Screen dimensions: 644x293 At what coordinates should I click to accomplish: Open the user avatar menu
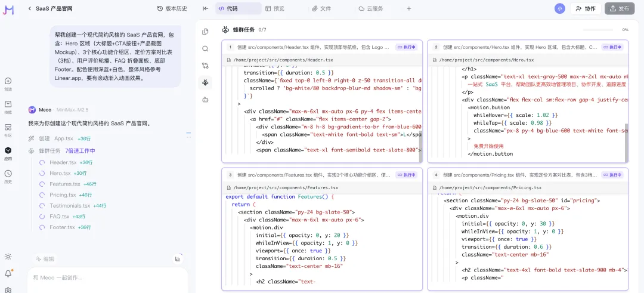click(x=559, y=8)
